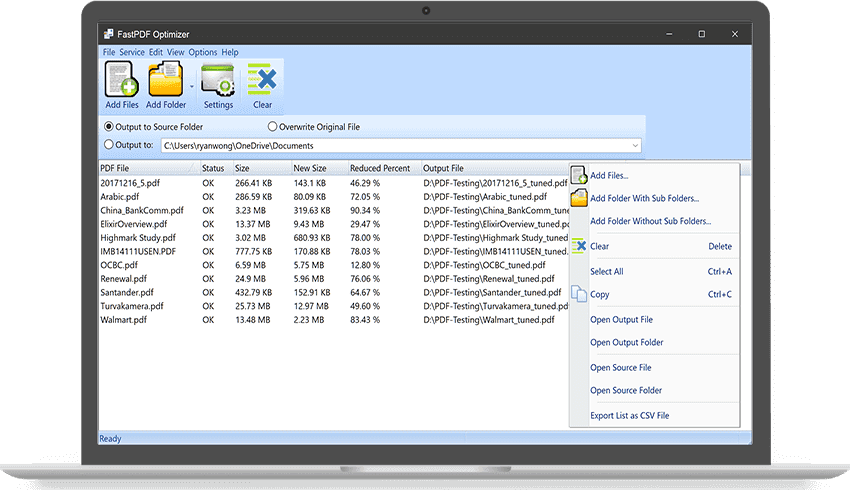Select row Renewal.pdf

click(334, 279)
